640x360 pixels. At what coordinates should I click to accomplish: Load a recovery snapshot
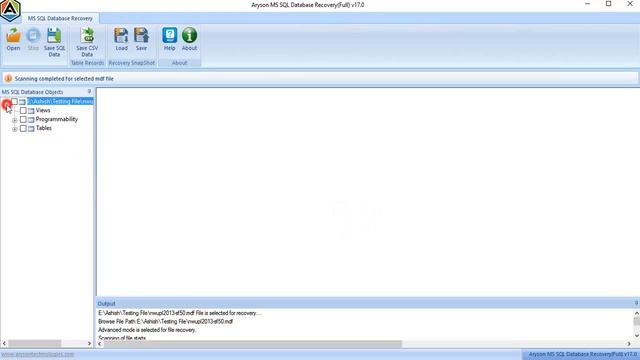[121, 39]
